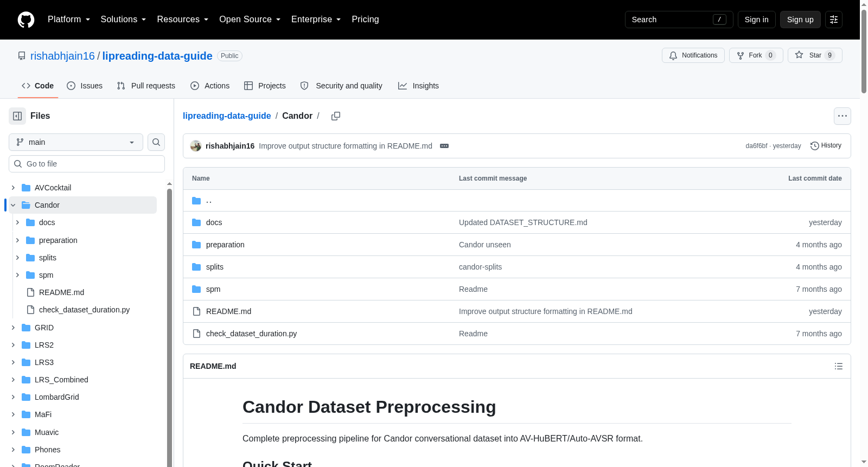This screenshot has width=868, height=467.
Task: Open the README outline list icon
Action: click(x=839, y=366)
